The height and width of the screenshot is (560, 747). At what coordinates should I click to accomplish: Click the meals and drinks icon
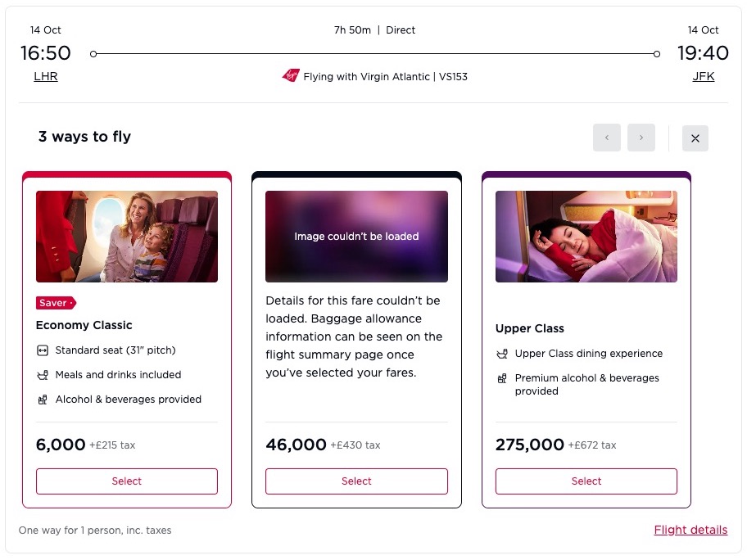tap(43, 375)
